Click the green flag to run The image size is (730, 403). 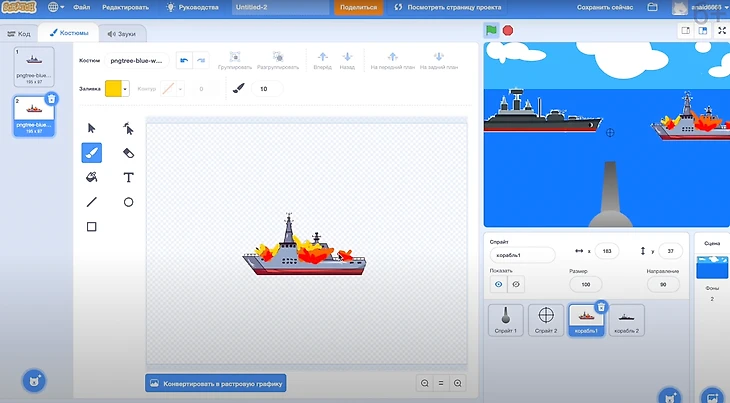491,30
